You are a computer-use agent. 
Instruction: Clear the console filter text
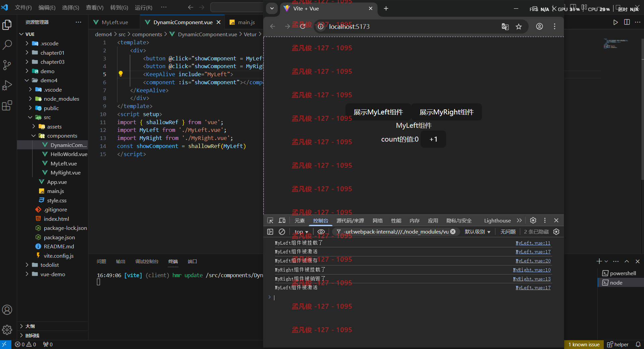453,232
